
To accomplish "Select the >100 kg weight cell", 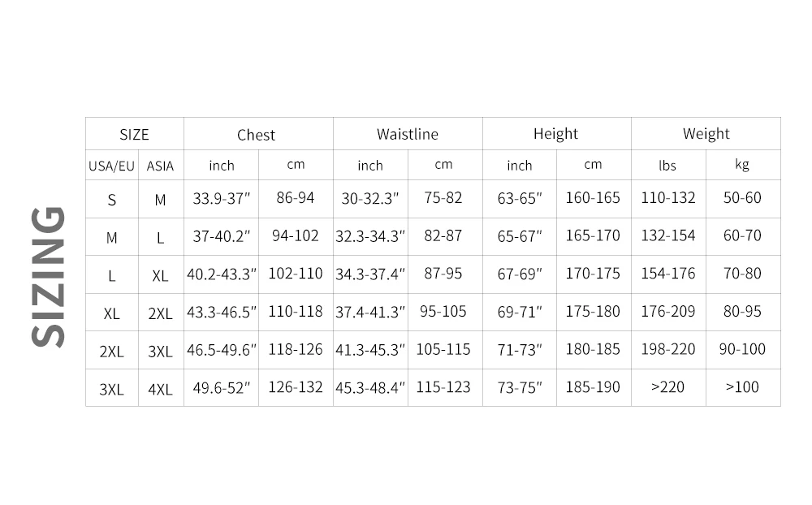I will (742, 387).
